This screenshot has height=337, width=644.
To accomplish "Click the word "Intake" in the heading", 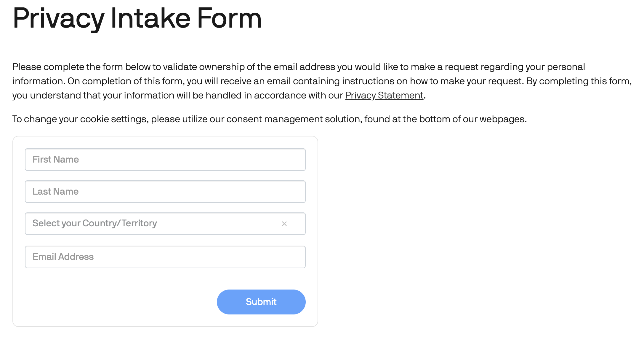I will [x=150, y=18].
